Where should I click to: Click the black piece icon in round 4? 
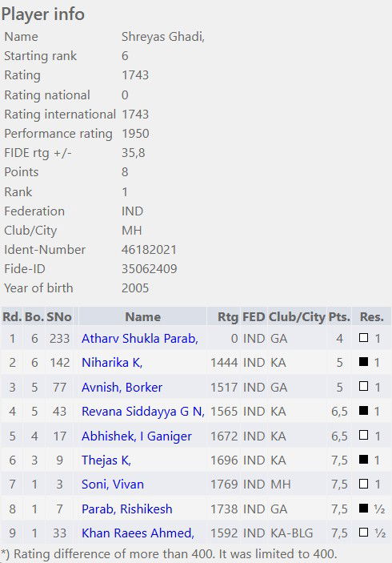(364, 410)
